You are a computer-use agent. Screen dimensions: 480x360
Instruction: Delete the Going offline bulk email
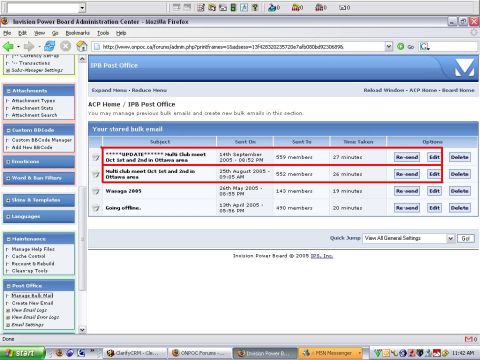pos(460,208)
